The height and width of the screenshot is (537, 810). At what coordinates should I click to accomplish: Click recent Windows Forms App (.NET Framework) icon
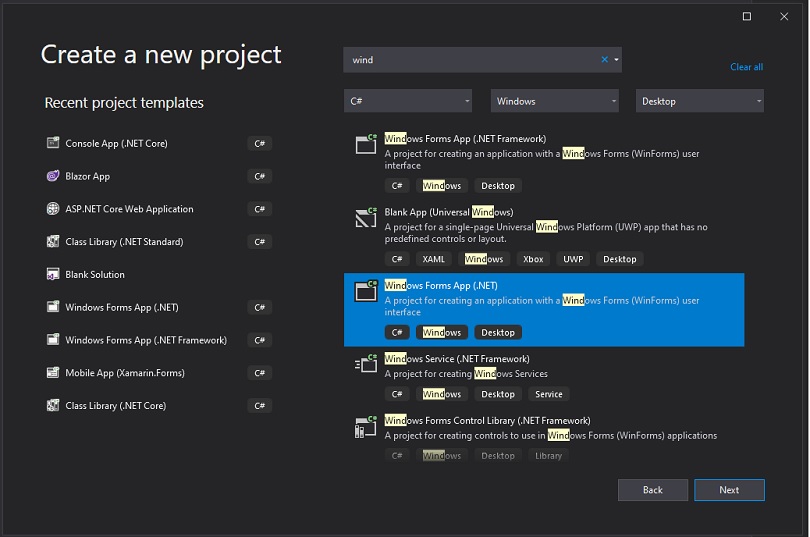click(x=53, y=339)
